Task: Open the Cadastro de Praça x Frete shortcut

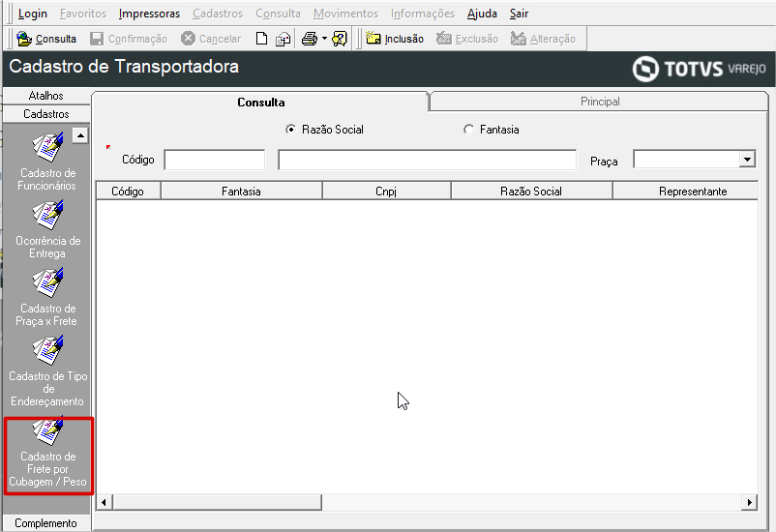Action: [x=47, y=297]
